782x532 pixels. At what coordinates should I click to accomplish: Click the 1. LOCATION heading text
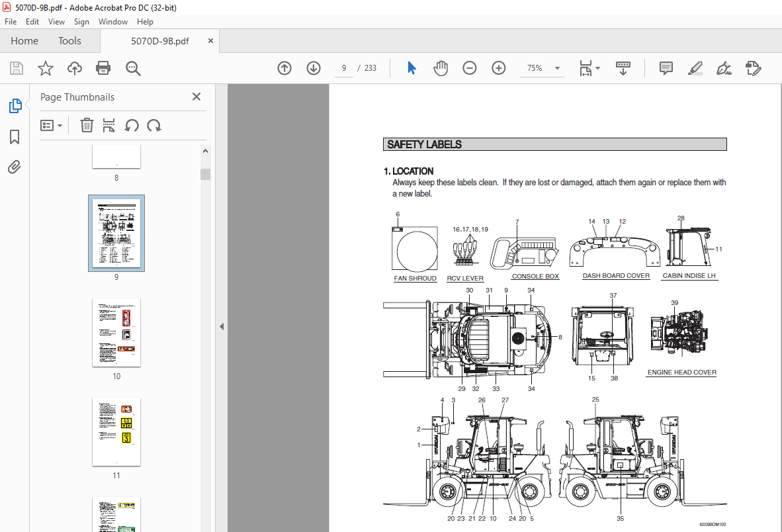(408, 171)
